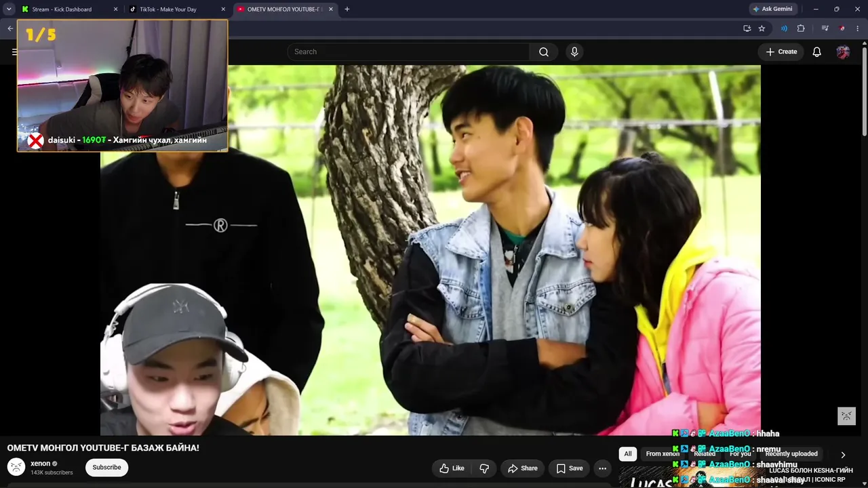Image resolution: width=868 pixels, height=488 pixels.
Task: Click the 143K subscribers text
Action: click(x=52, y=472)
